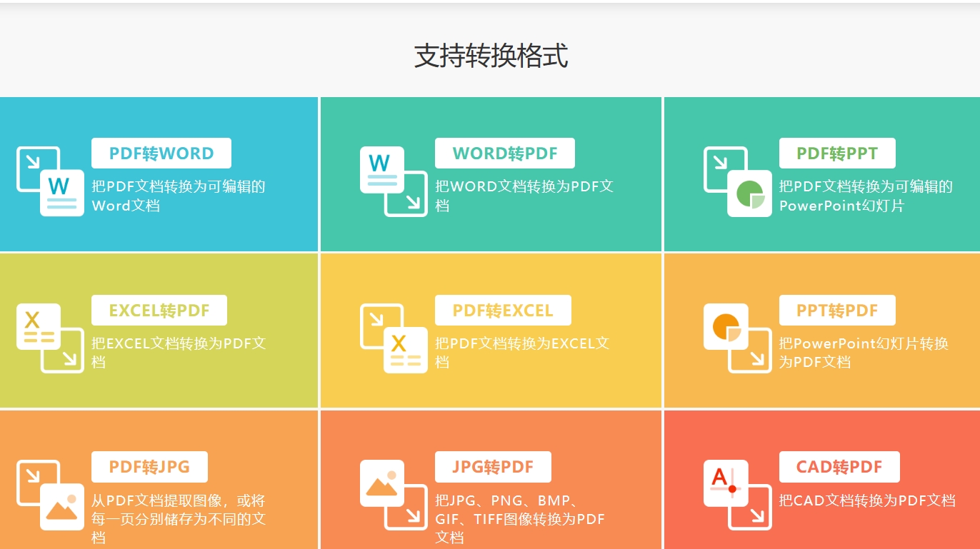Select the PPT转PDF button
The height and width of the screenshot is (549, 980).
(x=836, y=310)
